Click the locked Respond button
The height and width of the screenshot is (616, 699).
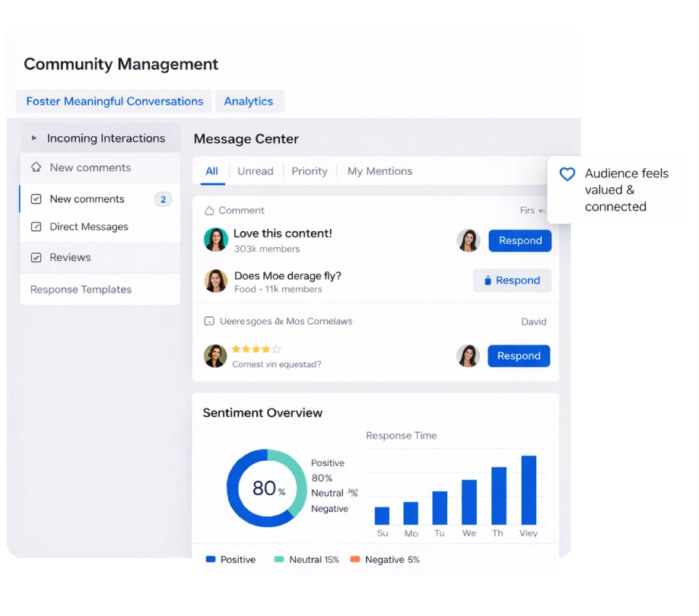pyautogui.click(x=512, y=281)
